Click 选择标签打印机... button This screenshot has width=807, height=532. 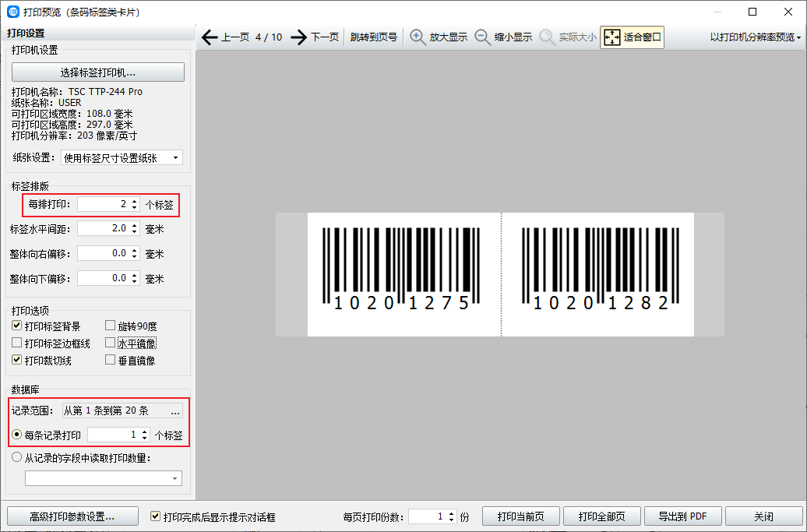[x=98, y=72]
